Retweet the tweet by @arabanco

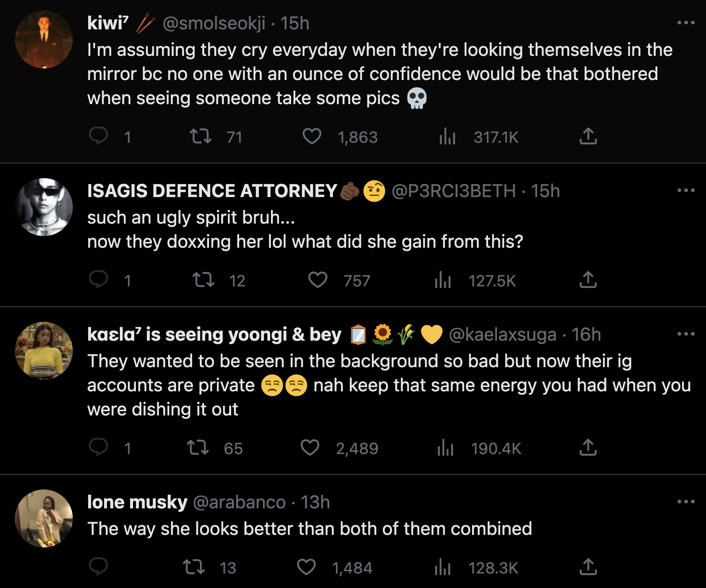(x=194, y=567)
